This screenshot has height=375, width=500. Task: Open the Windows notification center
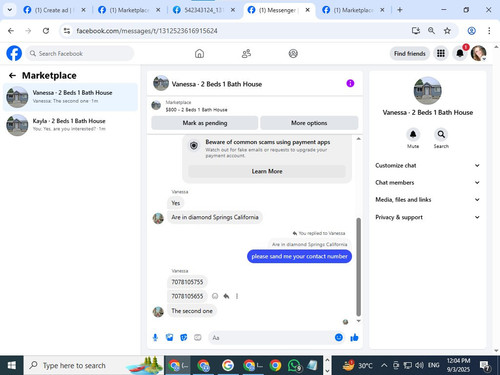[x=485, y=366]
